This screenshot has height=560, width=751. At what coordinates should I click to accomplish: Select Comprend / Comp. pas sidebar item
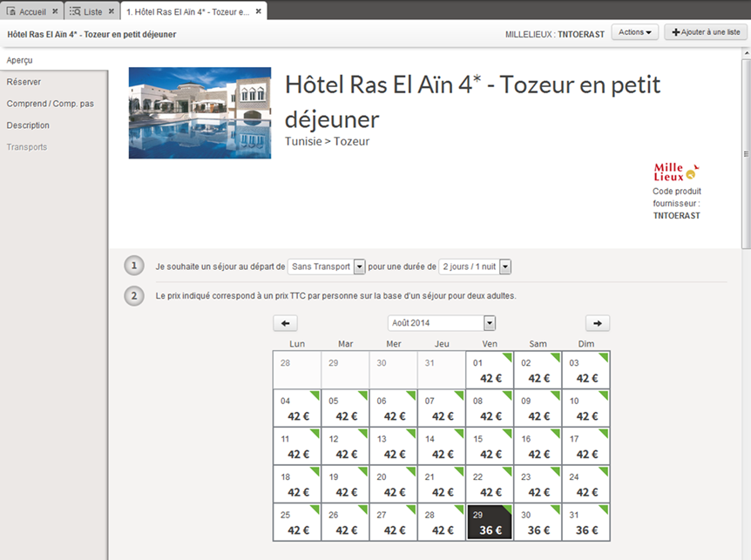coord(50,104)
